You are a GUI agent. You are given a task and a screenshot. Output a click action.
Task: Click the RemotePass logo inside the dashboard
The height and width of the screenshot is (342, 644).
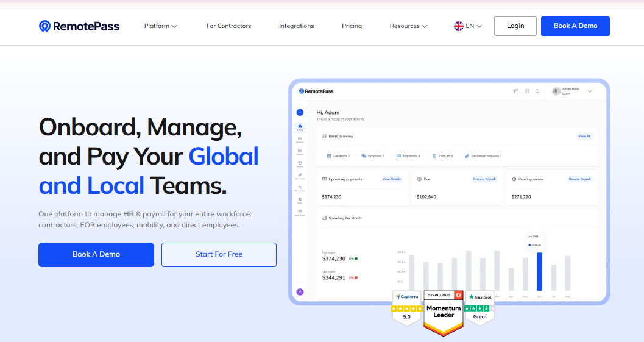[x=316, y=91]
